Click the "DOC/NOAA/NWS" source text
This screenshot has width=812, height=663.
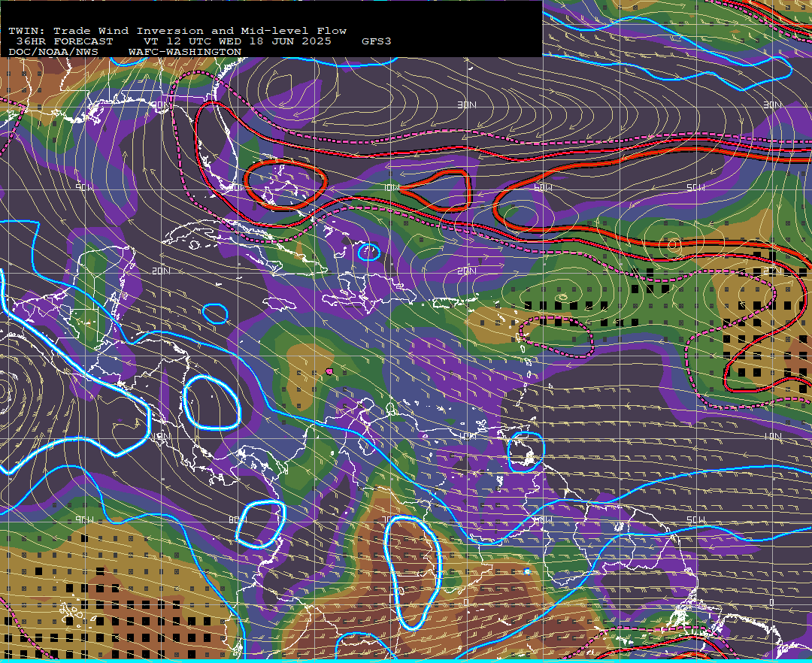pyautogui.click(x=53, y=53)
